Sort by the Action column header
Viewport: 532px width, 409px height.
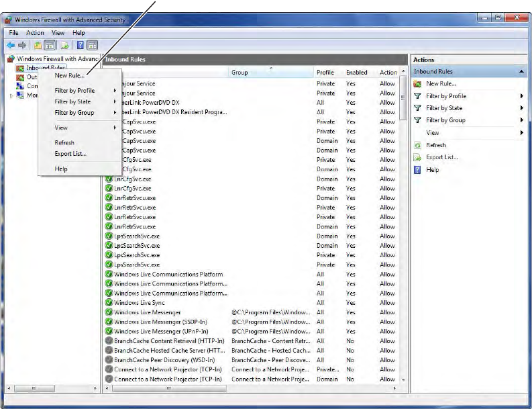[388, 73]
